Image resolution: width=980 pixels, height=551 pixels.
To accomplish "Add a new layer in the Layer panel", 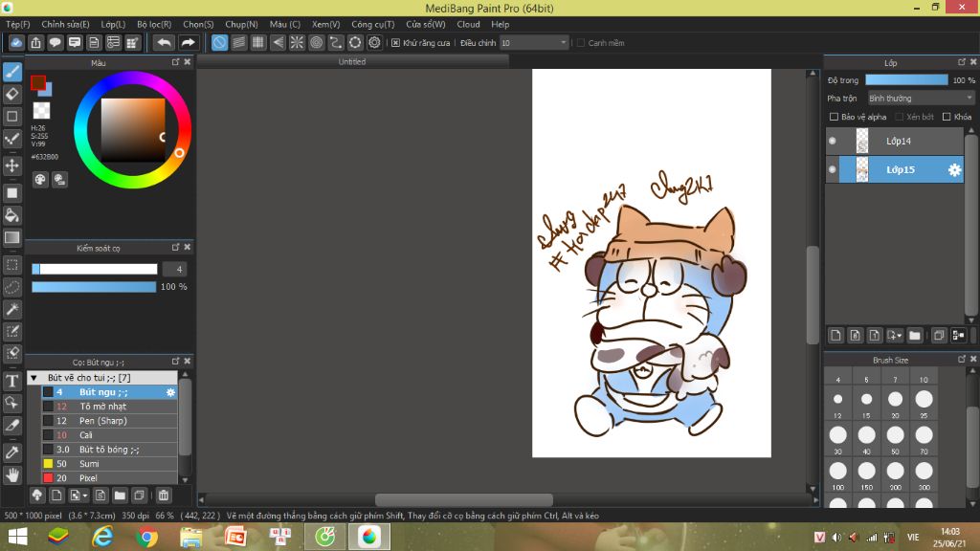I will pos(835,336).
